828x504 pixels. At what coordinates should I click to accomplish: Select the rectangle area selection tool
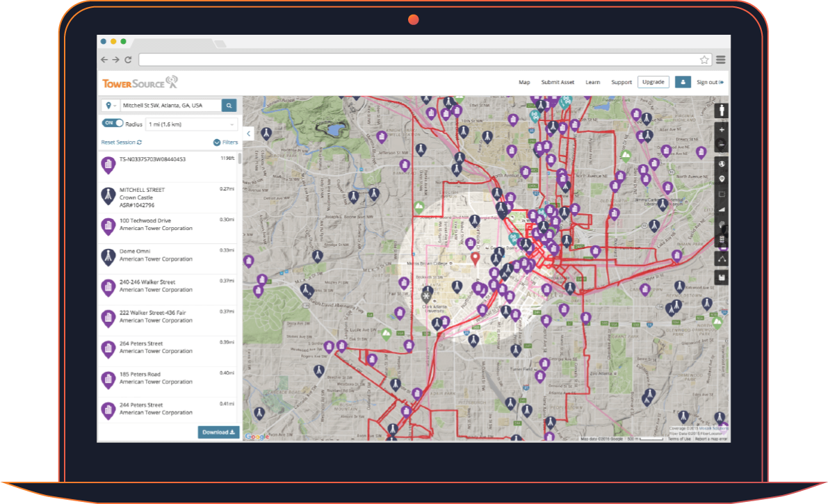click(722, 195)
